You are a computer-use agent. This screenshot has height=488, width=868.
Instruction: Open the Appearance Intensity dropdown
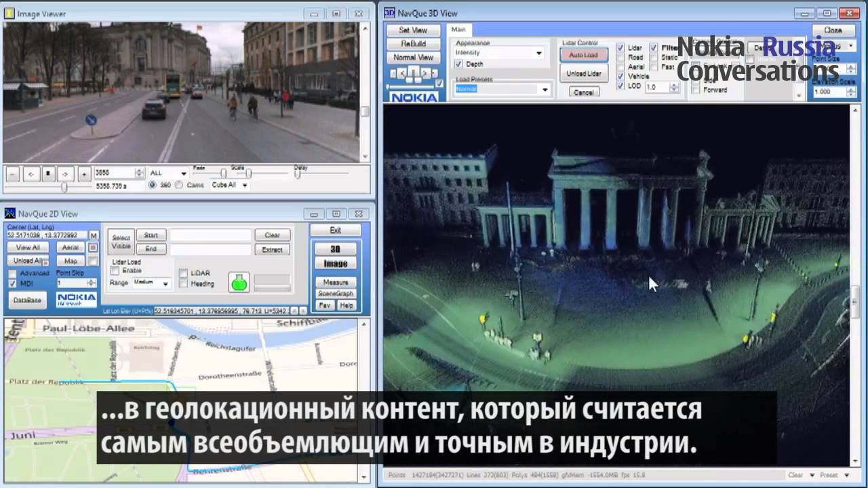point(499,53)
